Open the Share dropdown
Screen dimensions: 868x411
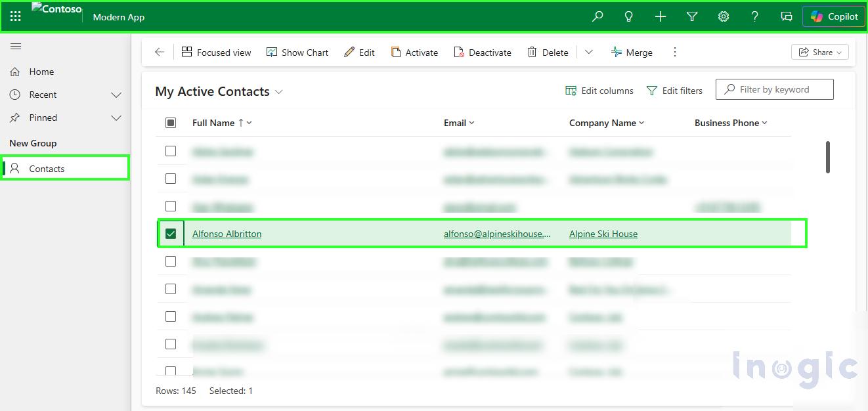tap(820, 53)
